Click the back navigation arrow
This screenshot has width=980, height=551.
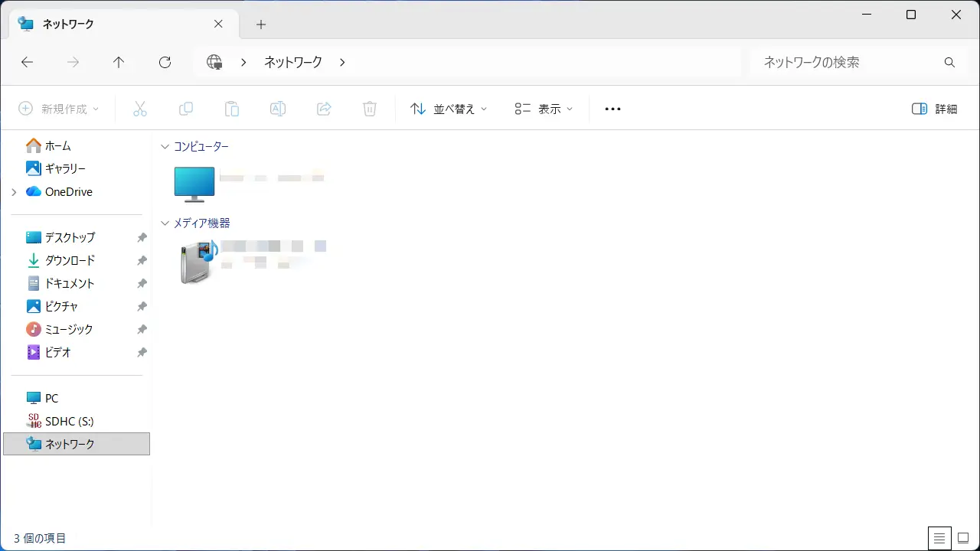pyautogui.click(x=27, y=63)
